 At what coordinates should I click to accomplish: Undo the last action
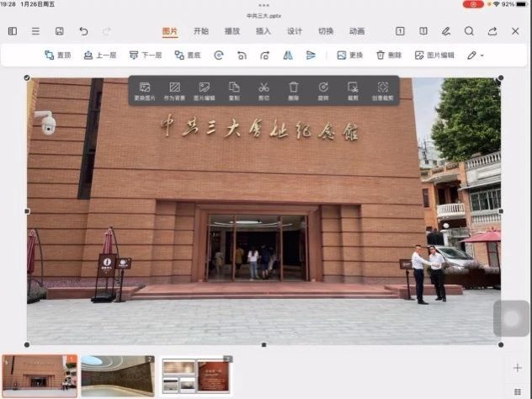click(x=83, y=31)
